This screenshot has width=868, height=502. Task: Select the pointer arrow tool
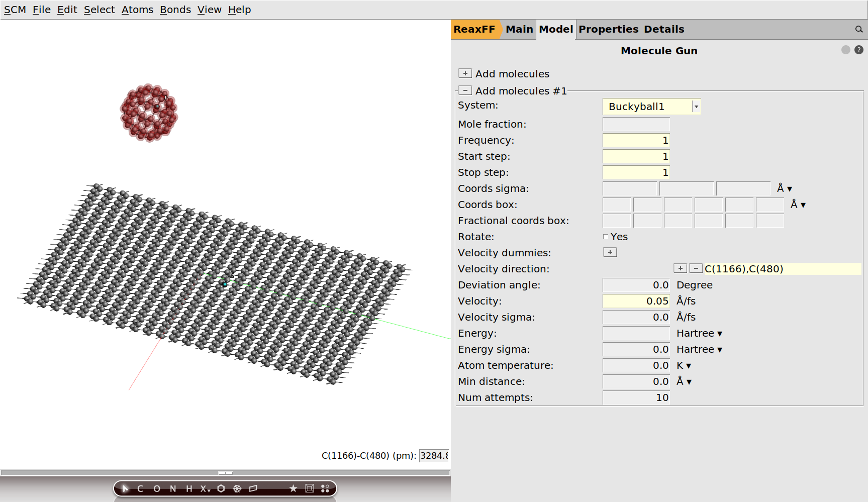(x=125, y=488)
